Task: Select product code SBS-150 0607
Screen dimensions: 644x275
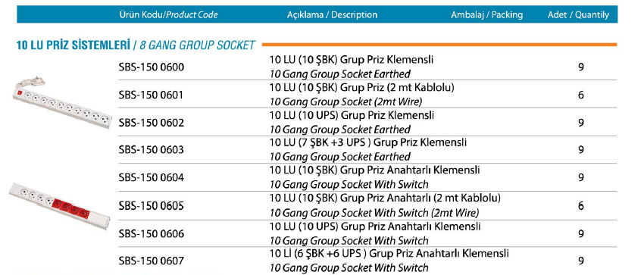Action: (x=151, y=261)
